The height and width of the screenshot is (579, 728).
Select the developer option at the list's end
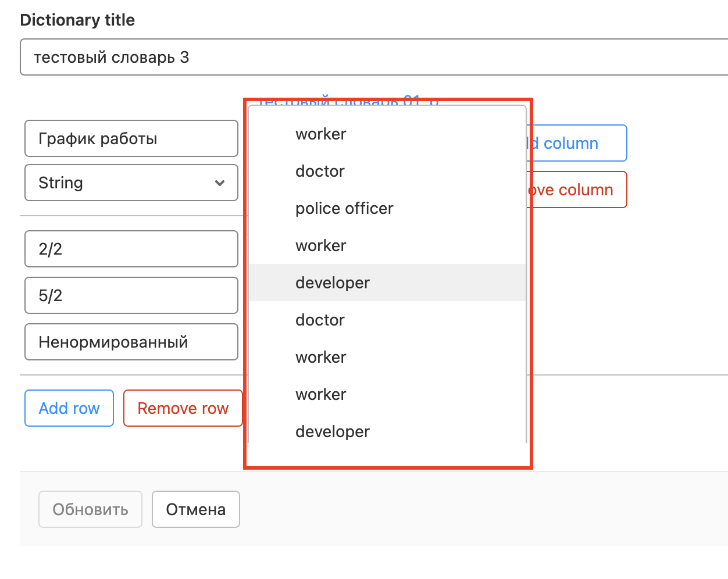[x=333, y=431]
